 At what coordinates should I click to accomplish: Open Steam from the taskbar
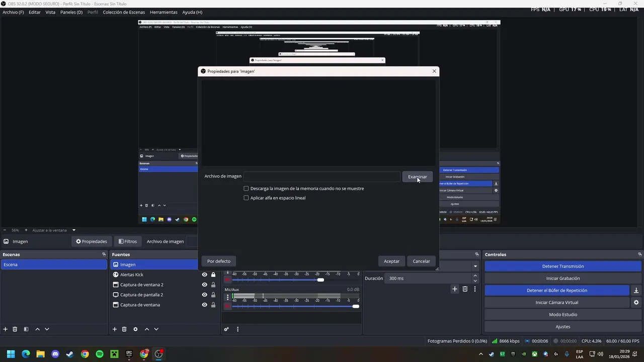click(70, 354)
